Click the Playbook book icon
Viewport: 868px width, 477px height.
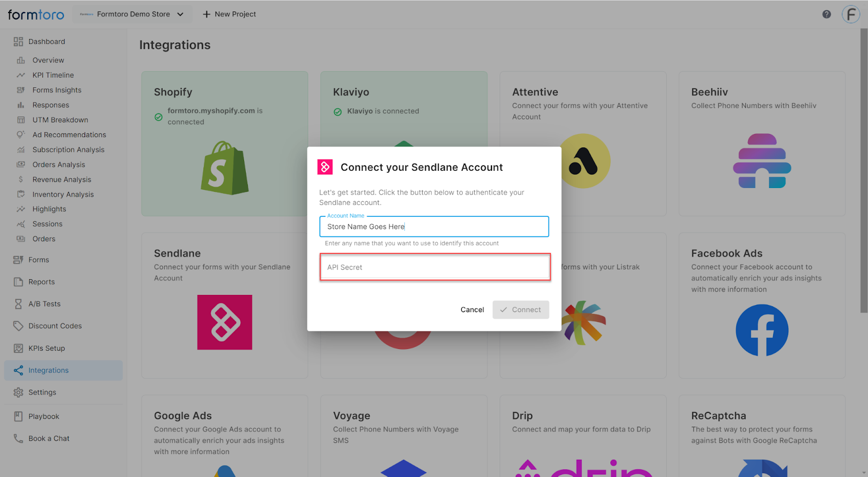[18, 416]
